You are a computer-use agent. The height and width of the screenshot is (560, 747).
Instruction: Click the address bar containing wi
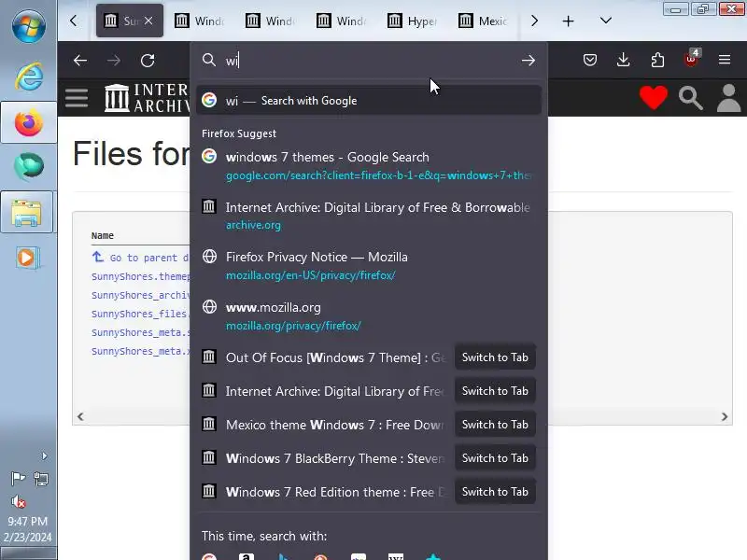click(369, 61)
